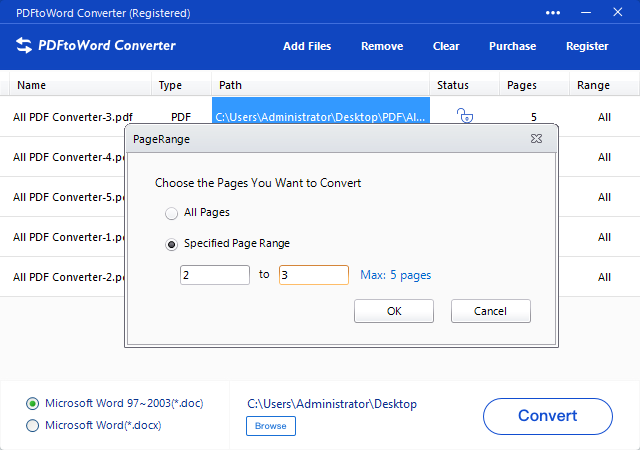The height and width of the screenshot is (450, 640).
Task: Click the Range 'All' cell for Converter-3.pdf
Action: click(x=604, y=117)
